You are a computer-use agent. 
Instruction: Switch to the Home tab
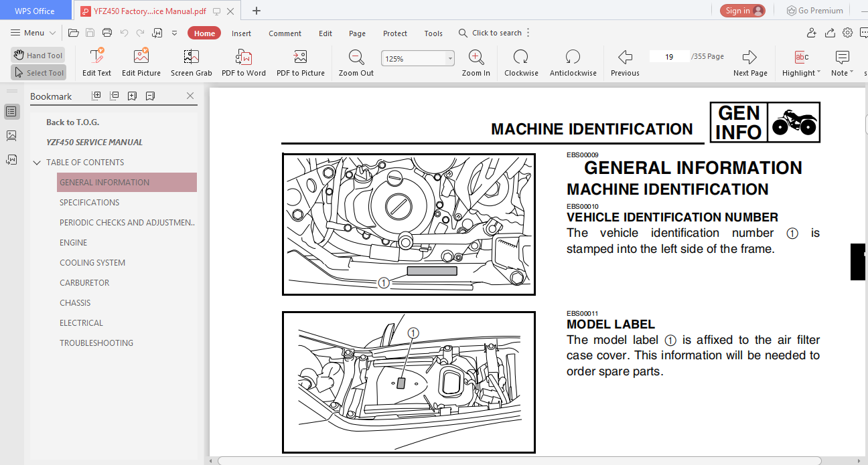[204, 33]
